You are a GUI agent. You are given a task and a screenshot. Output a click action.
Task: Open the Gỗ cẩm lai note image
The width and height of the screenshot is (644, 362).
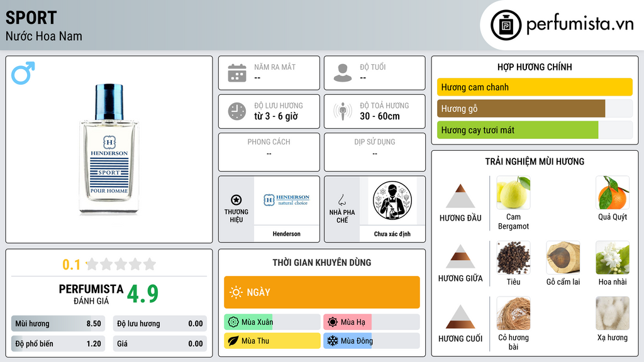(x=563, y=257)
